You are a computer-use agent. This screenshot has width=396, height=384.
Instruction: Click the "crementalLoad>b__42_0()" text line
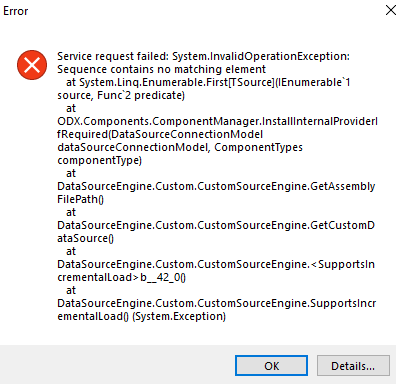click(x=121, y=277)
